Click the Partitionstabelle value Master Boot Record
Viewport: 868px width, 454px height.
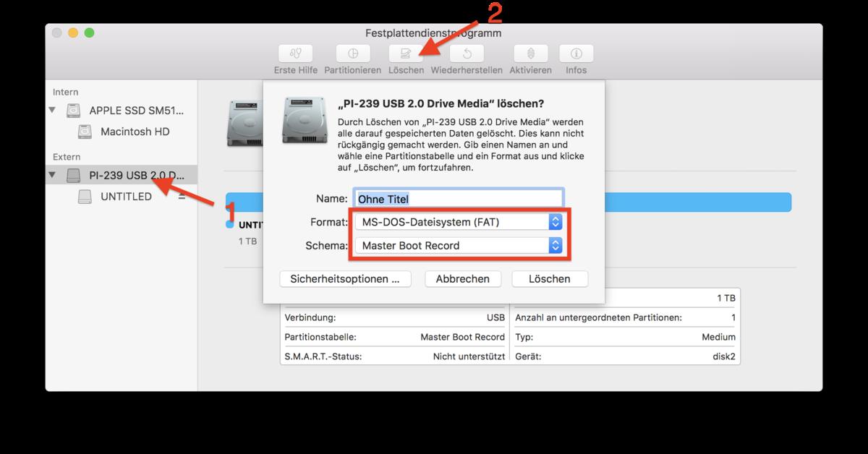click(462, 337)
